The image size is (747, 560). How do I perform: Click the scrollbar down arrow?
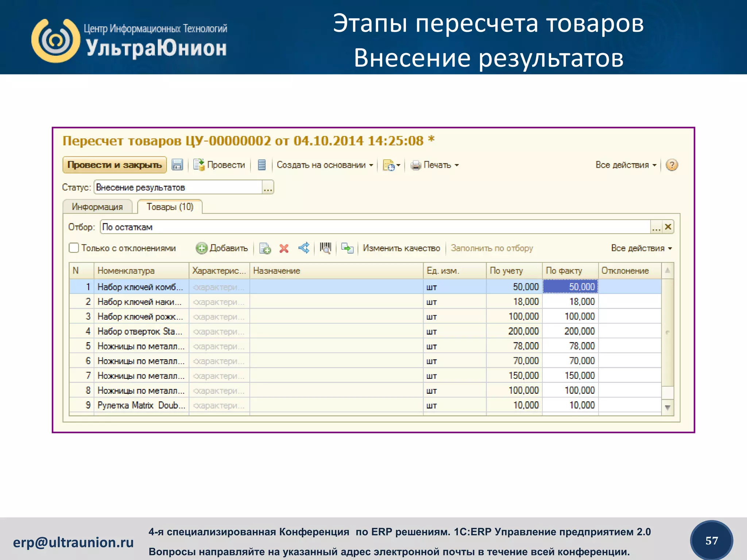(x=667, y=408)
